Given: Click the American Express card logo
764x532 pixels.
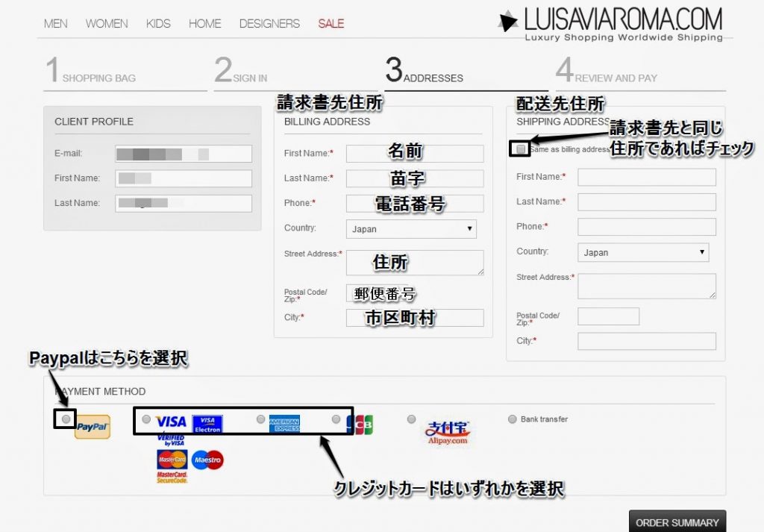Looking at the screenshot, I should [284, 424].
